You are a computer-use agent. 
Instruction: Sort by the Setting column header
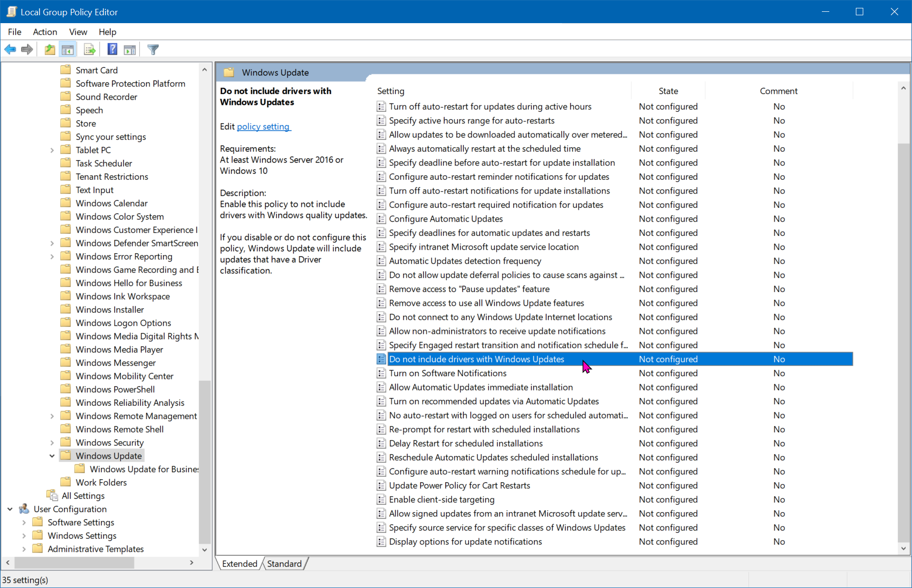pos(503,91)
